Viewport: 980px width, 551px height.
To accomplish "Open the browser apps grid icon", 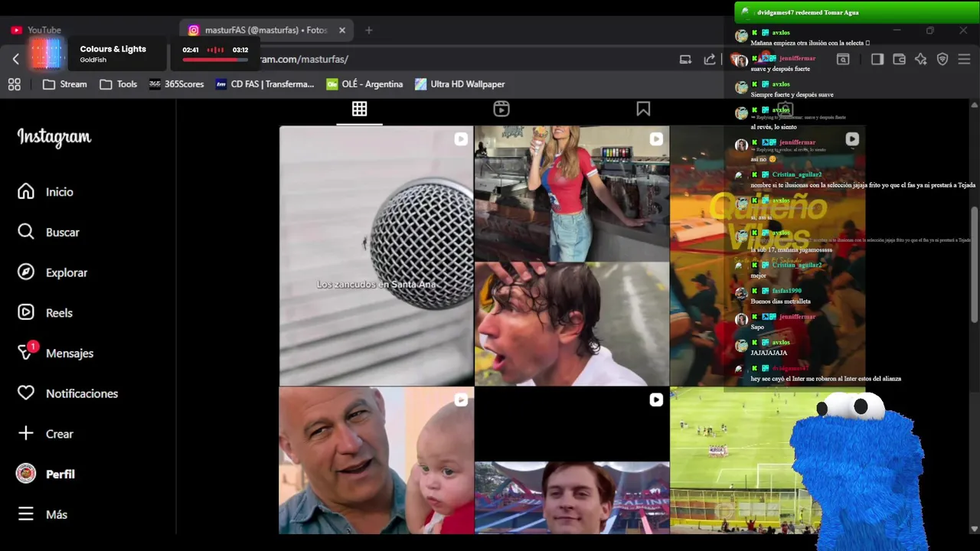I will pyautogui.click(x=15, y=84).
